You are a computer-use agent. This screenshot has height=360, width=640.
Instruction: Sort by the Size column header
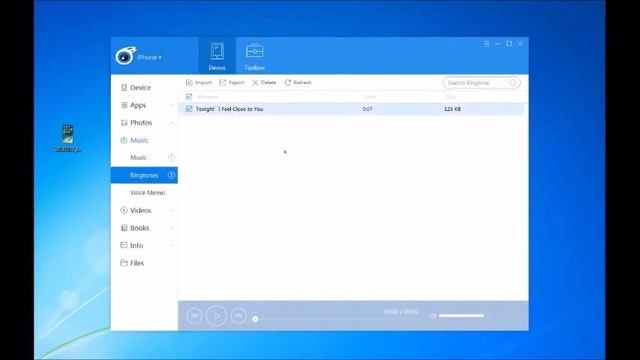[451, 97]
